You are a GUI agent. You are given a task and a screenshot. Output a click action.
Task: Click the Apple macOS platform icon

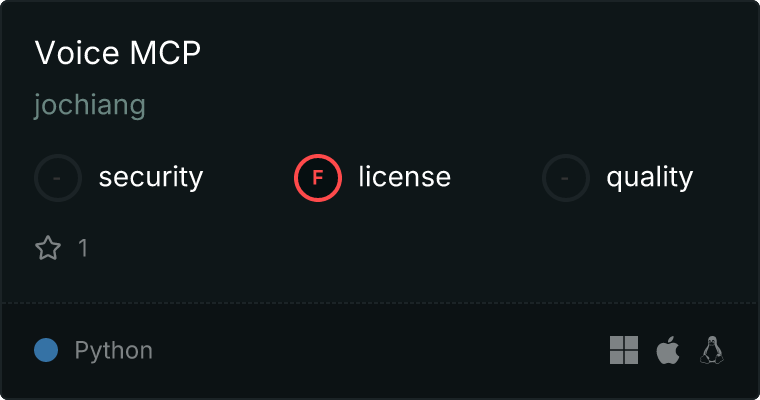[x=668, y=350]
